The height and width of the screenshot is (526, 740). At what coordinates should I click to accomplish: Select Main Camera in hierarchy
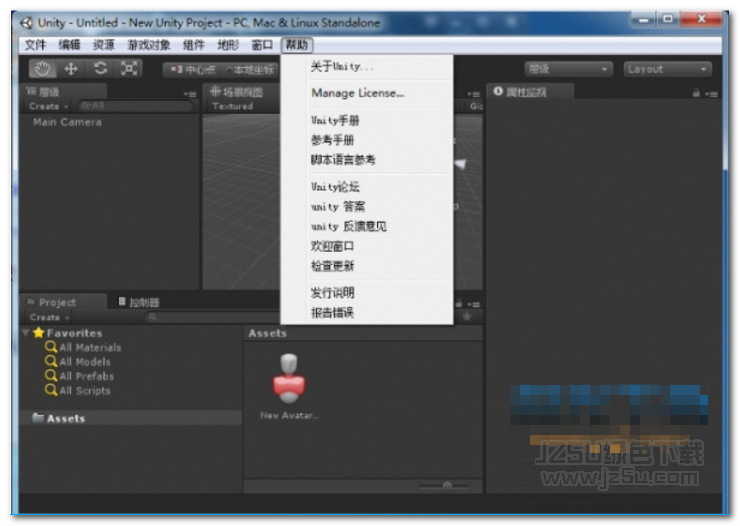click(x=67, y=123)
